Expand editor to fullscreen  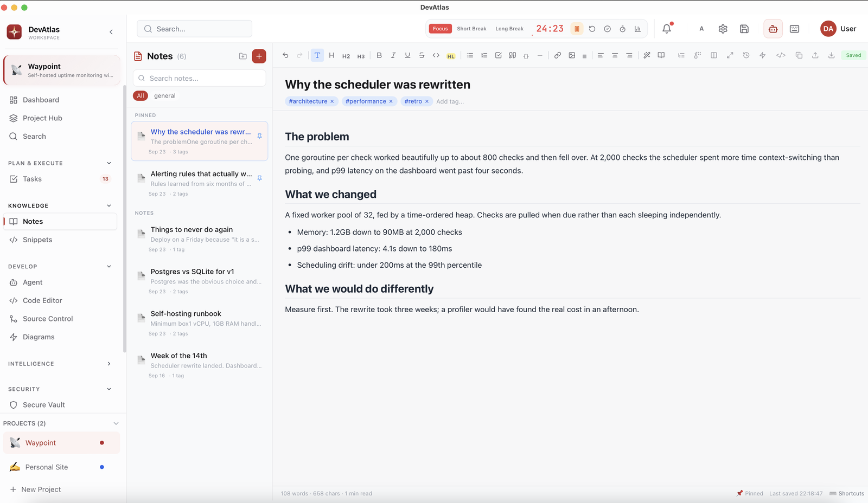tap(730, 55)
